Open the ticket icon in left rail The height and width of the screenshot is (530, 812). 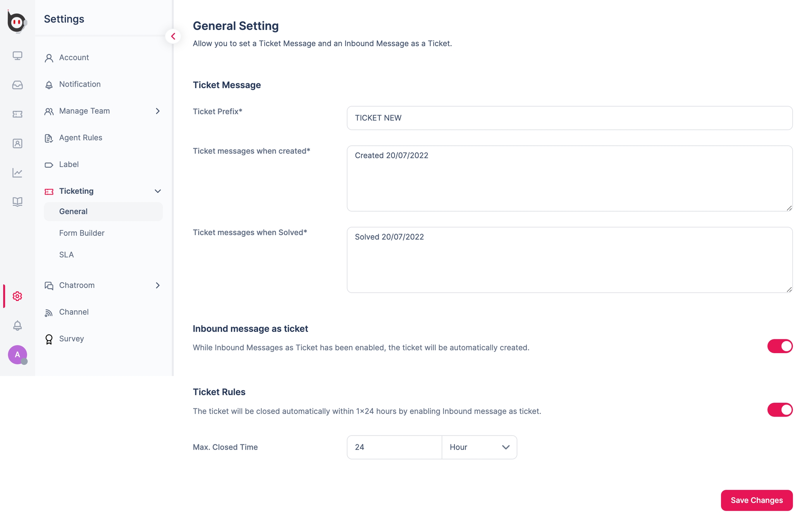coord(17,114)
